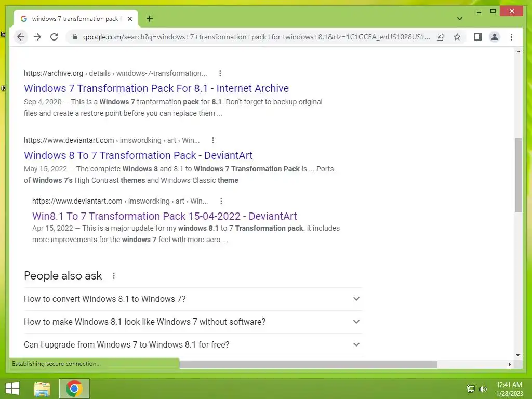Viewport: 532px width, 399px height.
Task: Click the horizontal scroll right arrow
Action: pos(510,364)
